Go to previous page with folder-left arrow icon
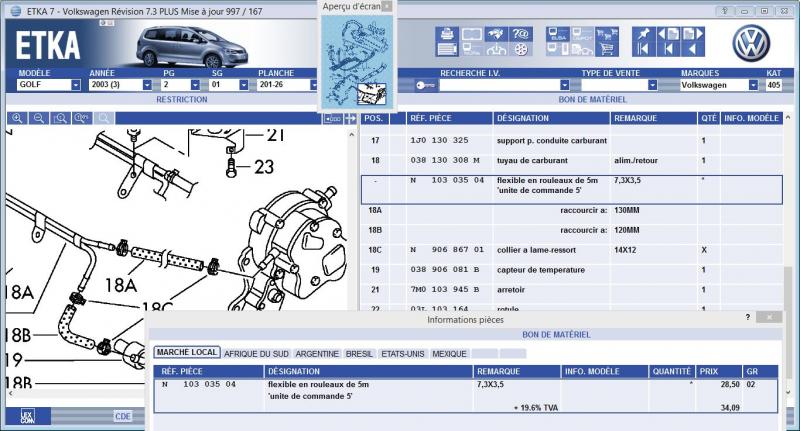Viewport: 800px width, 431px height. [668, 34]
